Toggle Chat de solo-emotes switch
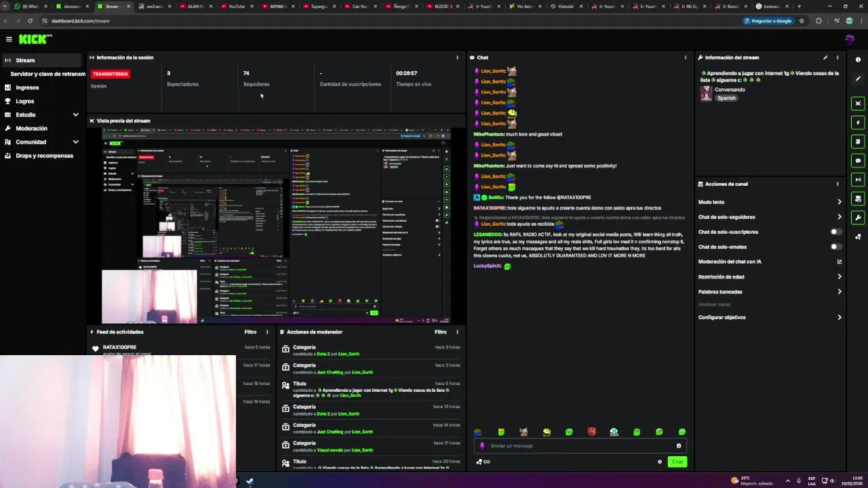The width and height of the screenshot is (868, 488). click(837, 247)
